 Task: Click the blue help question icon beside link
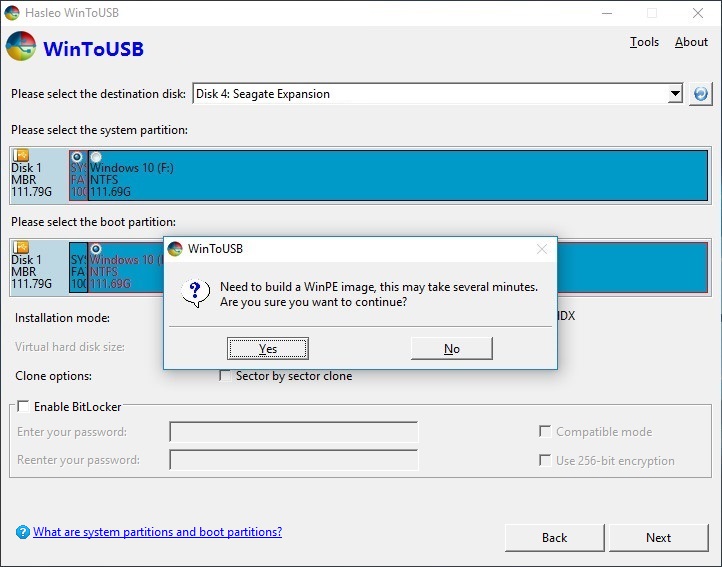[23, 532]
